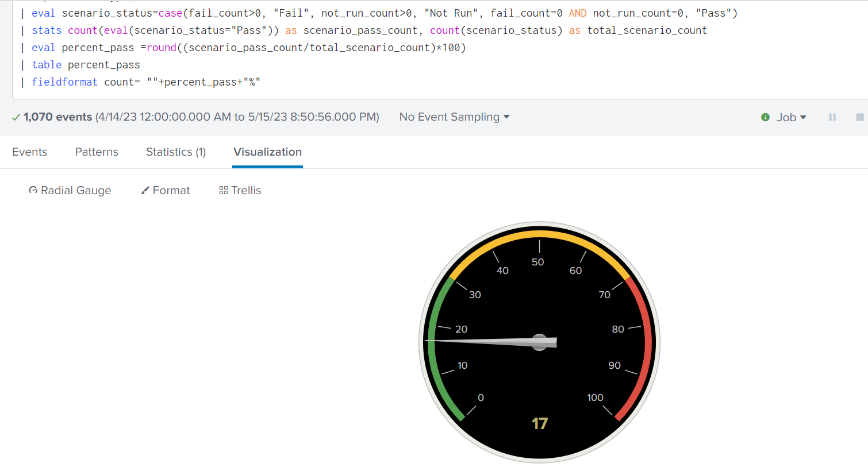Expand the Job menu
Viewport: 868px width, 467px height.
[790, 117]
